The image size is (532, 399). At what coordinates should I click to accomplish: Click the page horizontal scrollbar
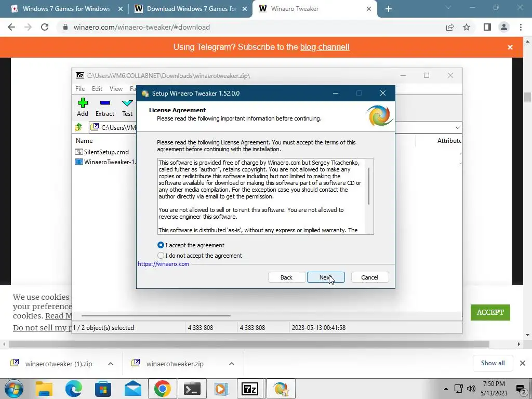[249, 344]
